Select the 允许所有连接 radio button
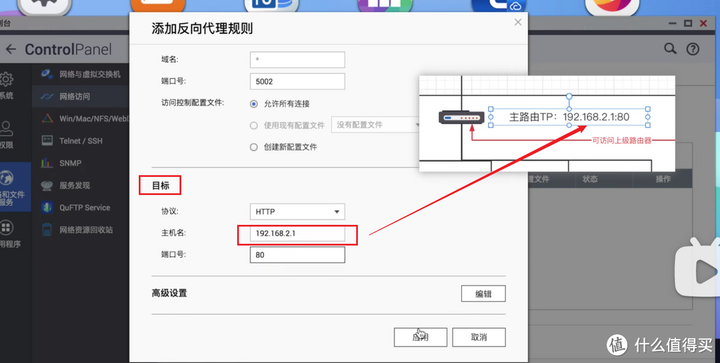The height and width of the screenshot is (363, 720). (x=253, y=104)
